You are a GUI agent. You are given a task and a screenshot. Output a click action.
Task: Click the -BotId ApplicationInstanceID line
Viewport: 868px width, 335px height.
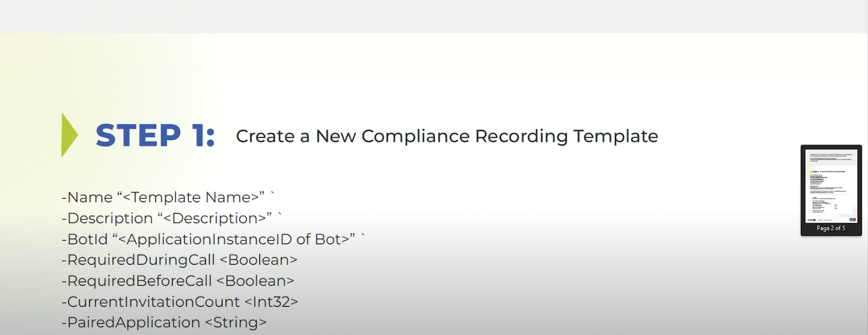tap(213, 239)
